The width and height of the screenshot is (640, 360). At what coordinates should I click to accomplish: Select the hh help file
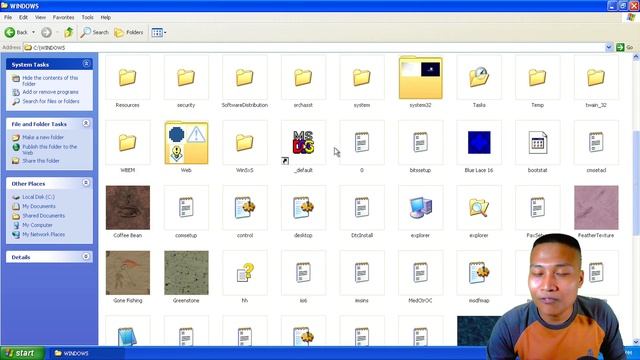click(x=244, y=273)
